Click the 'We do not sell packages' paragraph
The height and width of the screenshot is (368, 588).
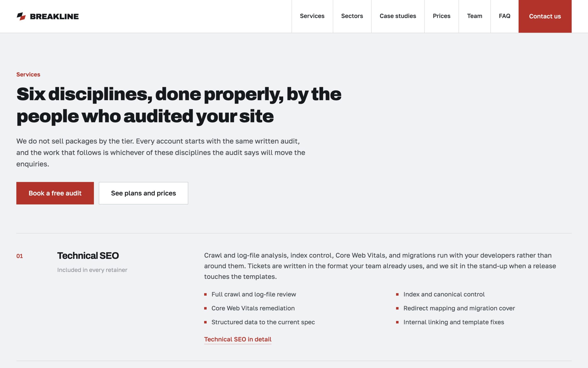pos(161,152)
